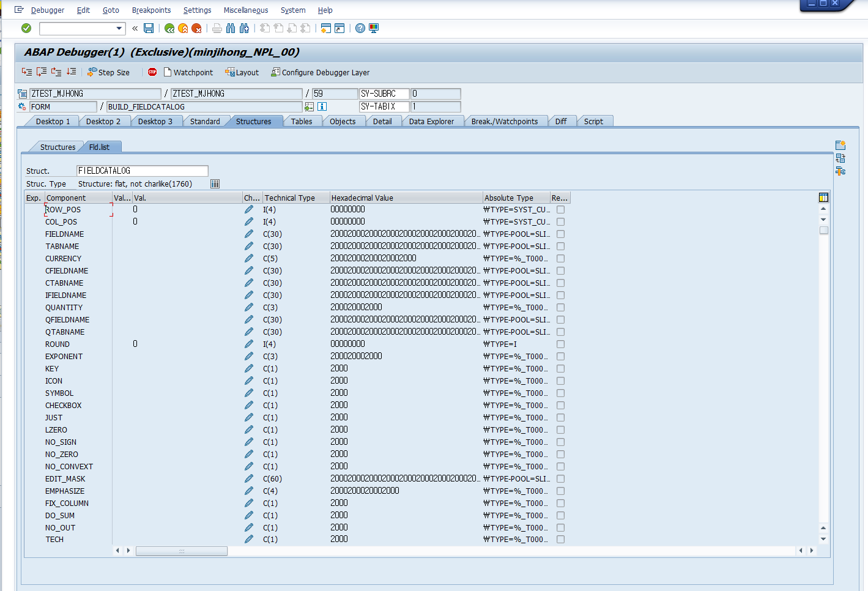Toggle the read-only checkbox for QUANTITY
The height and width of the screenshot is (591, 868).
click(560, 307)
